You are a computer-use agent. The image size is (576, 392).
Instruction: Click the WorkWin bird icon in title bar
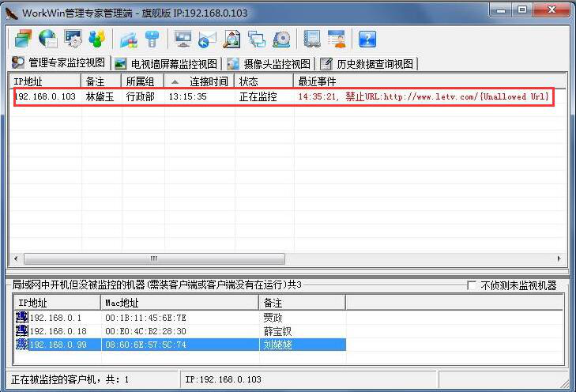tap(12, 13)
